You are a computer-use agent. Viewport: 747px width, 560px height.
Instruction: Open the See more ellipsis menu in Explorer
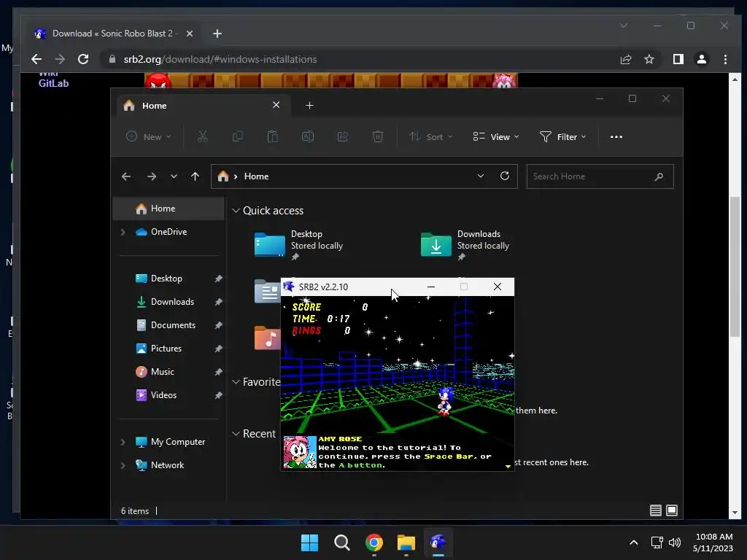616,136
